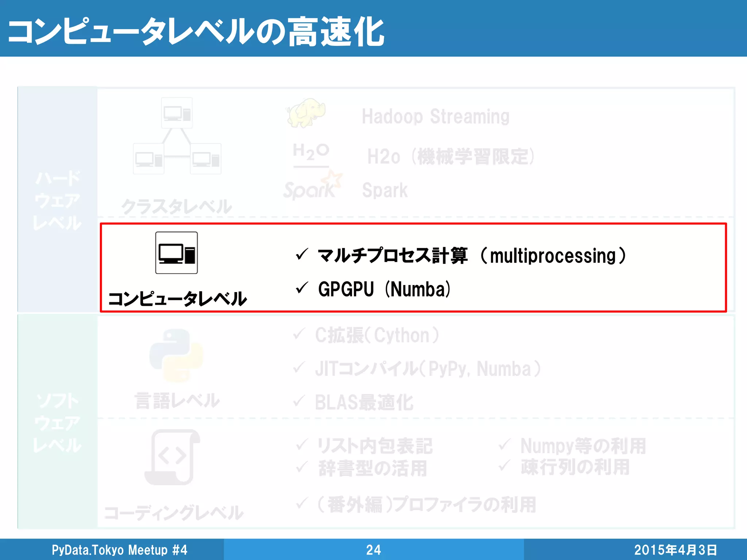Viewport: 747px width, 560px height.
Task: Click the black computer level icon
Action: click(177, 253)
